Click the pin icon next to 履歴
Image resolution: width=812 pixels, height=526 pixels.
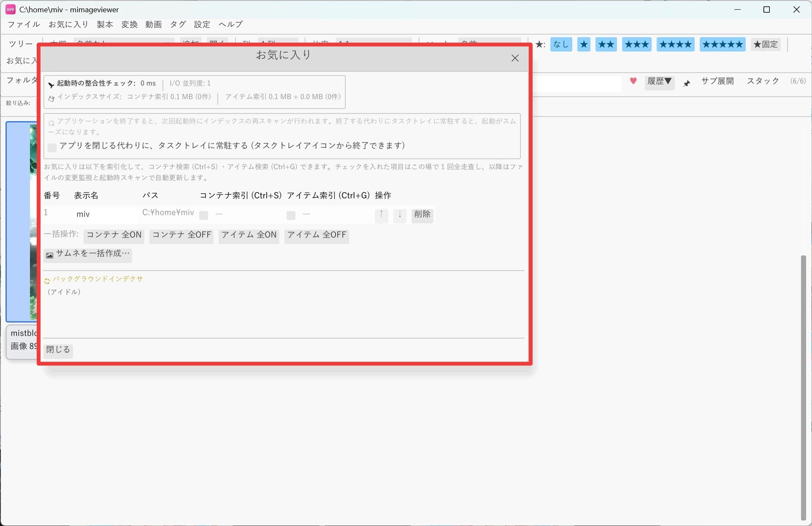click(x=687, y=83)
